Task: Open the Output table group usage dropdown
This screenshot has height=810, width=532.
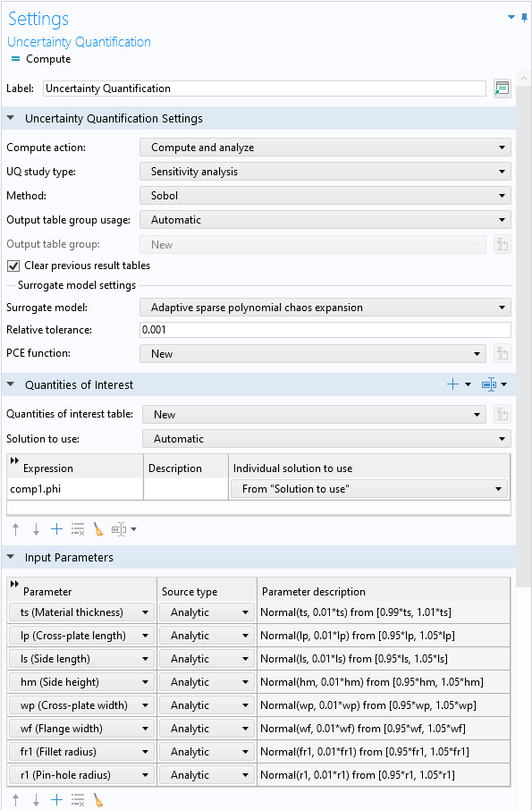Action: [325, 220]
